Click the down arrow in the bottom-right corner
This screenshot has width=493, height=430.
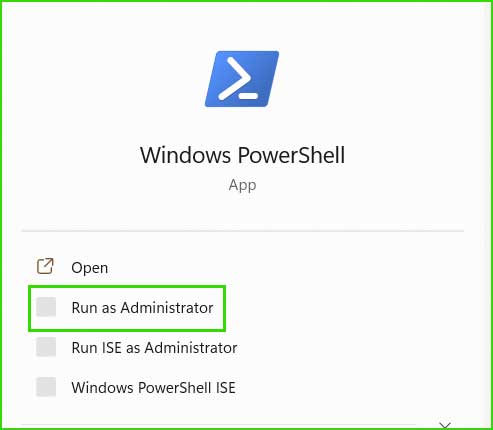click(x=445, y=425)
